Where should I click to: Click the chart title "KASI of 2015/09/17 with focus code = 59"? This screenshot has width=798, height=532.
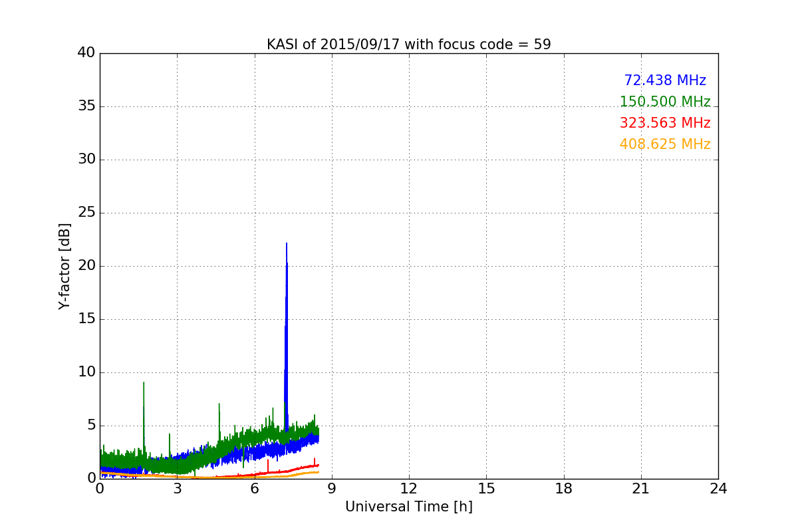point(409,45)
